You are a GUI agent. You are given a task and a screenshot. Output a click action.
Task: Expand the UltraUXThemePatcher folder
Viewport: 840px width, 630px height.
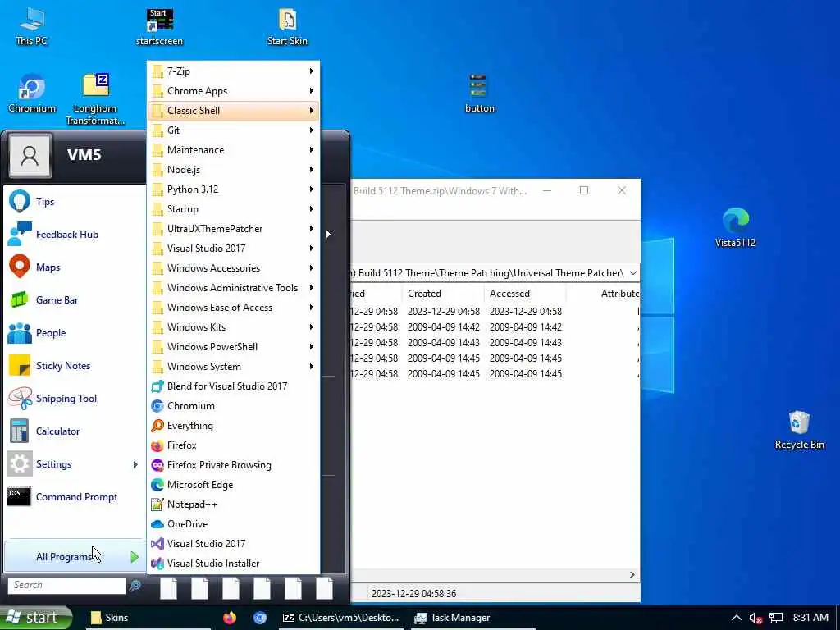(x=234, y=228)
